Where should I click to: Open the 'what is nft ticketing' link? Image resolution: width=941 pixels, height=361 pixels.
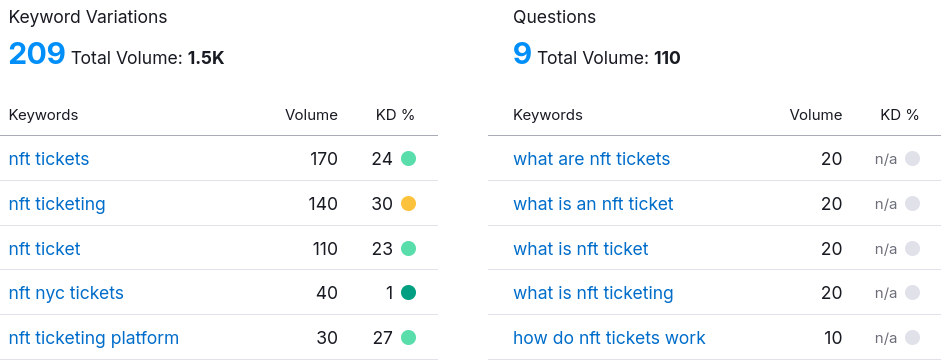point(593,293)
